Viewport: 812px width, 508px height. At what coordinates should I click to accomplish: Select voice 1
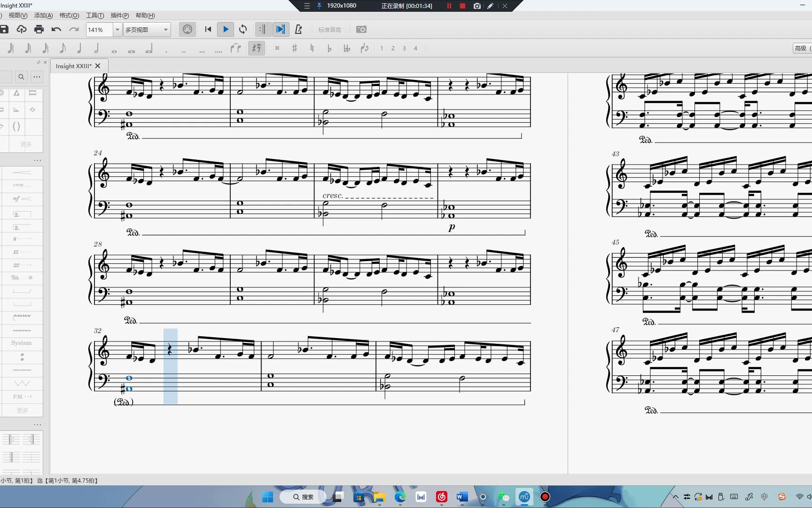click(x=382, y=48)
